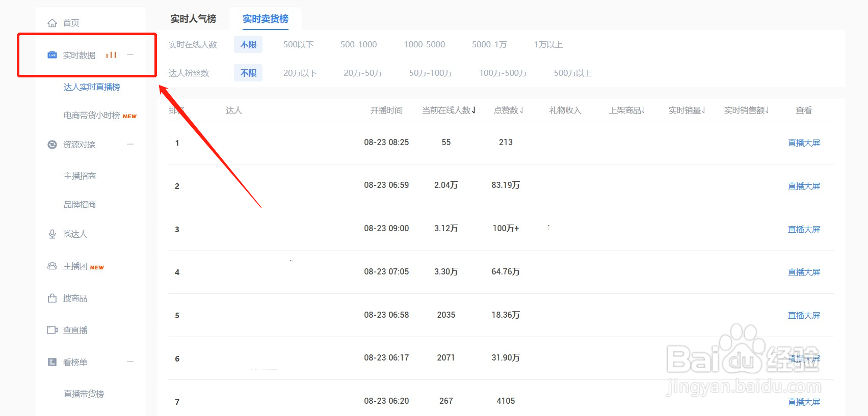Filter online viewers to 1000-5000
The image size is (868, 416).
click(425, 45)
